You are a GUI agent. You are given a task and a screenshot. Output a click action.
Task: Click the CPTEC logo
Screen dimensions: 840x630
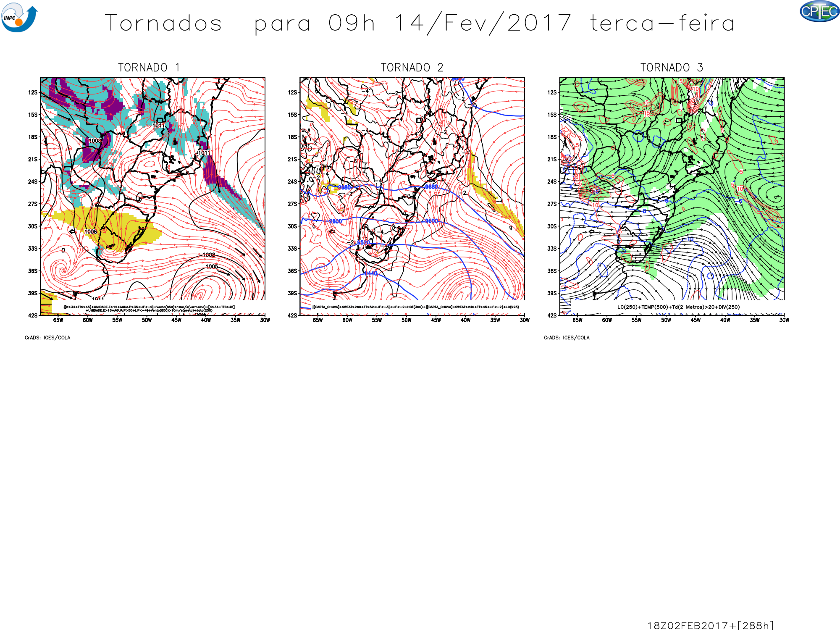(x=819, y=11)
